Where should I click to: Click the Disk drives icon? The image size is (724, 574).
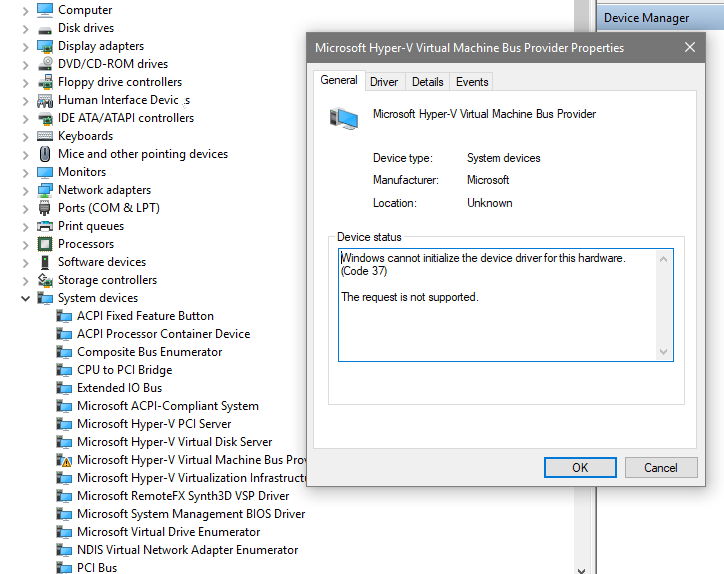point(45,29)
